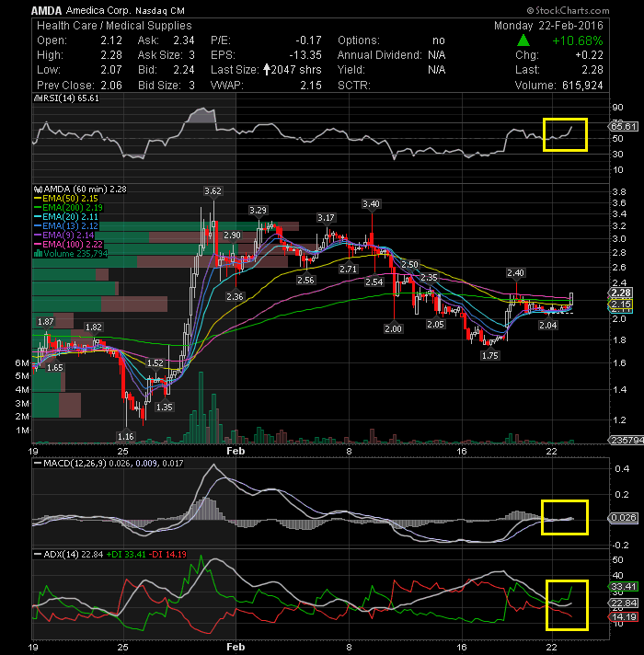Click the Nasdaq CM exchange label

159,11
